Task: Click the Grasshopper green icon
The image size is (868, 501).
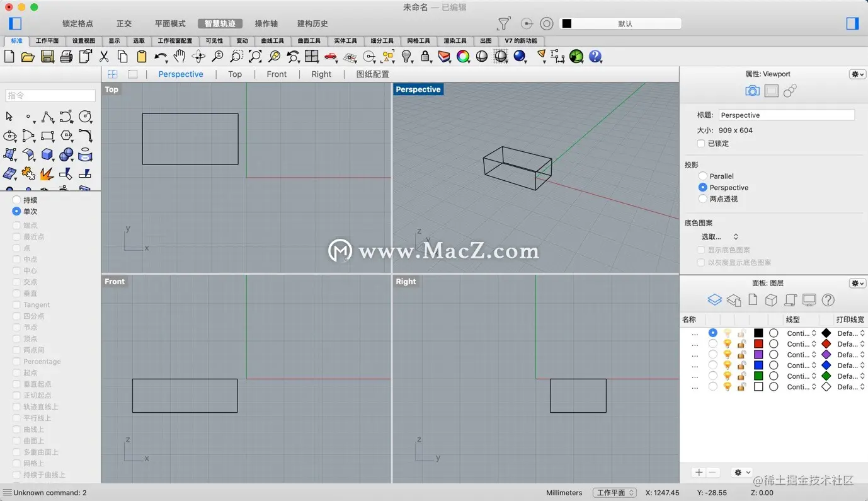Action: pyautogui.click(x=576, y=57)
